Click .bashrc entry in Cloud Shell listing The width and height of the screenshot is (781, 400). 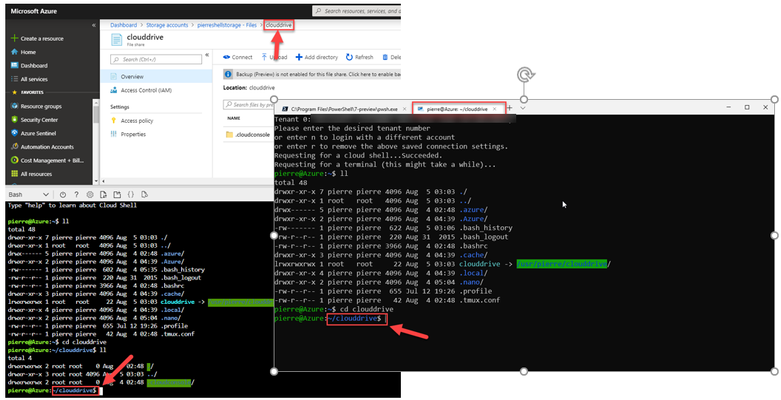[x=172, y=285]
